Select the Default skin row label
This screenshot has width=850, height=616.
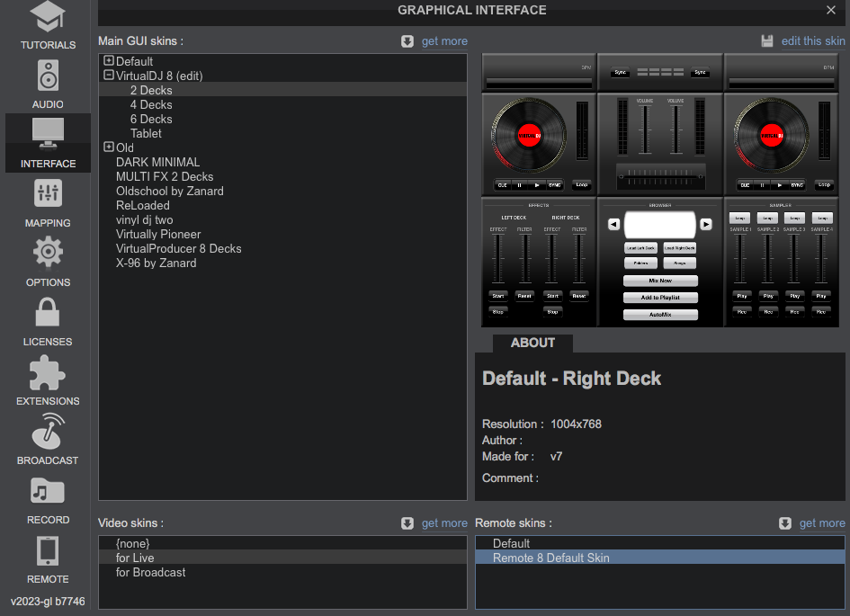[x=134, y=61]
